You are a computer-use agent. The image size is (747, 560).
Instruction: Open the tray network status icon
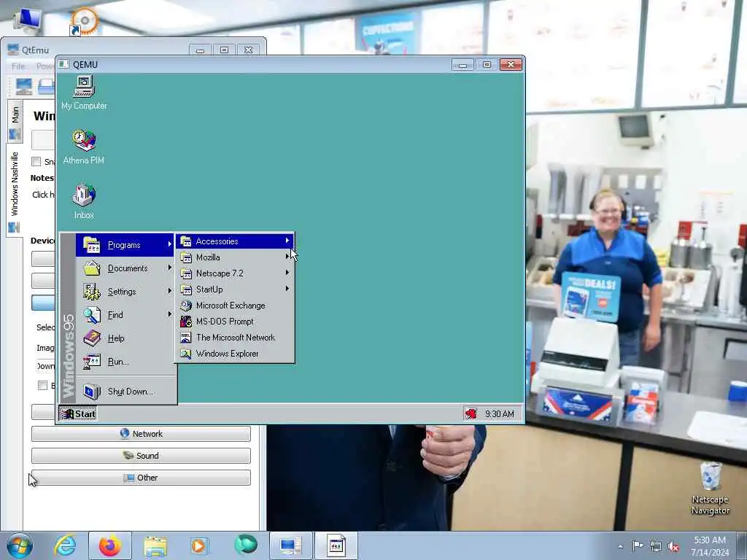pyautogui.click(x=656, y=547)
